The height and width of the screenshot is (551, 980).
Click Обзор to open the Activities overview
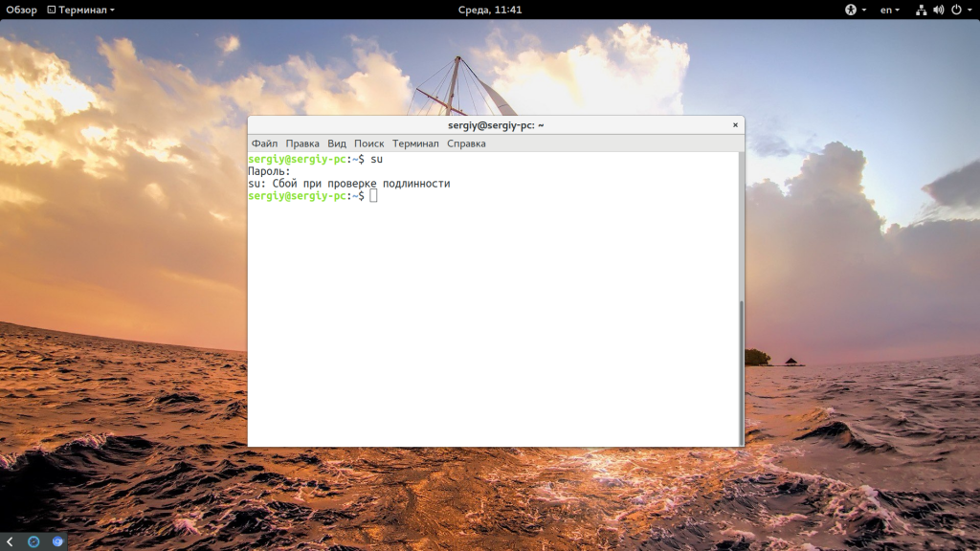tap(22, 10)
